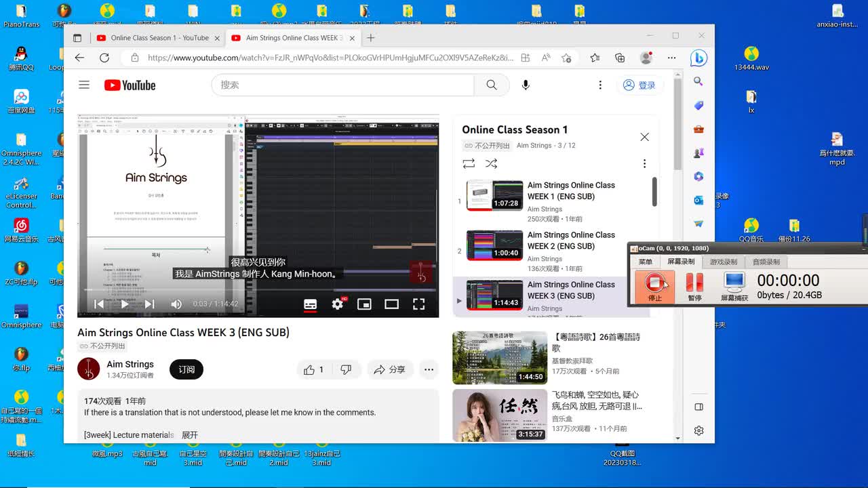Collapse the playlist panel with its X

pos(644,137)
